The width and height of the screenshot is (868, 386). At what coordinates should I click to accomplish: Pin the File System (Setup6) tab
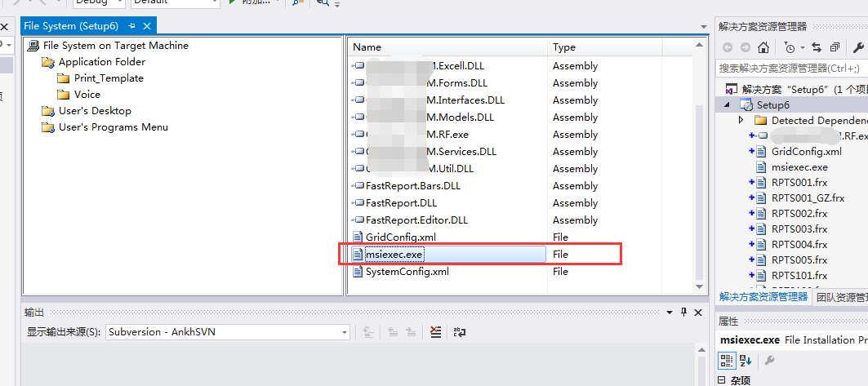coord(131,26)
